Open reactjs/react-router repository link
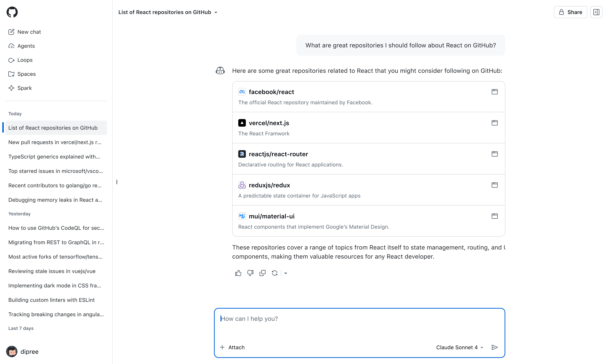This screenshot has height=364, width=607. (x=278, y=154)
